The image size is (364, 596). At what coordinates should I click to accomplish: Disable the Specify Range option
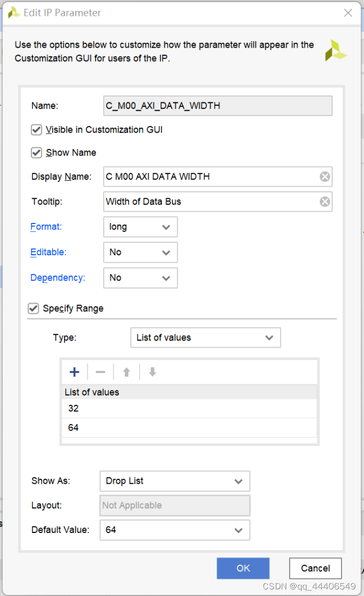coord(33,308)
